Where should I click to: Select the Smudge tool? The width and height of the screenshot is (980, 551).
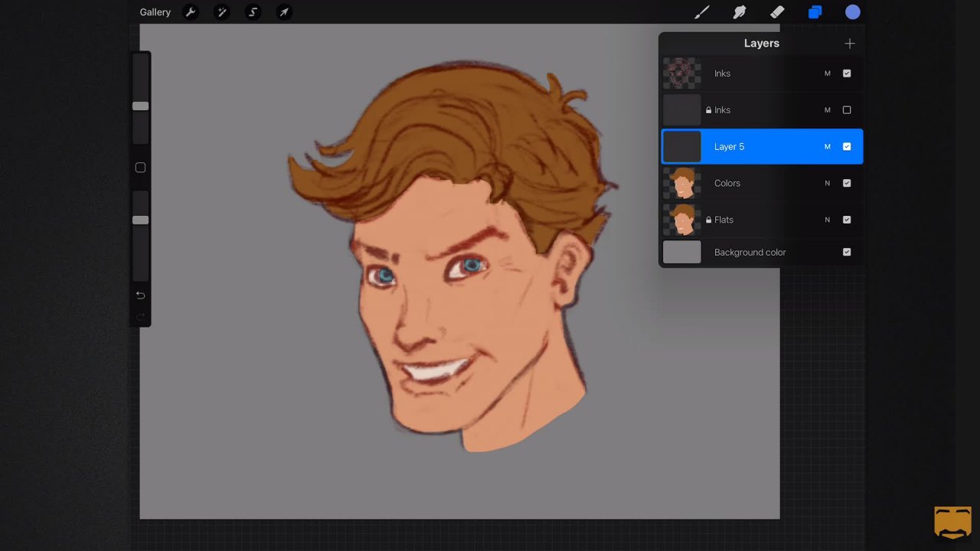740,12
